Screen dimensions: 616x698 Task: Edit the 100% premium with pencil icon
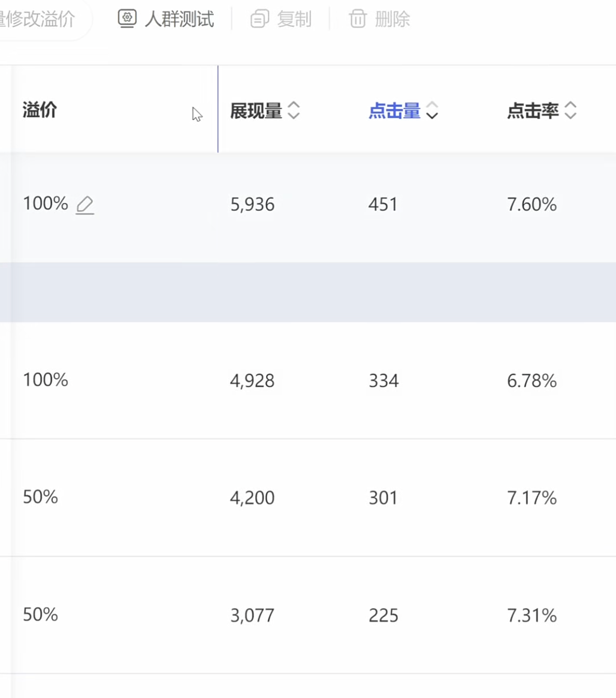click(x=84, y=205)
